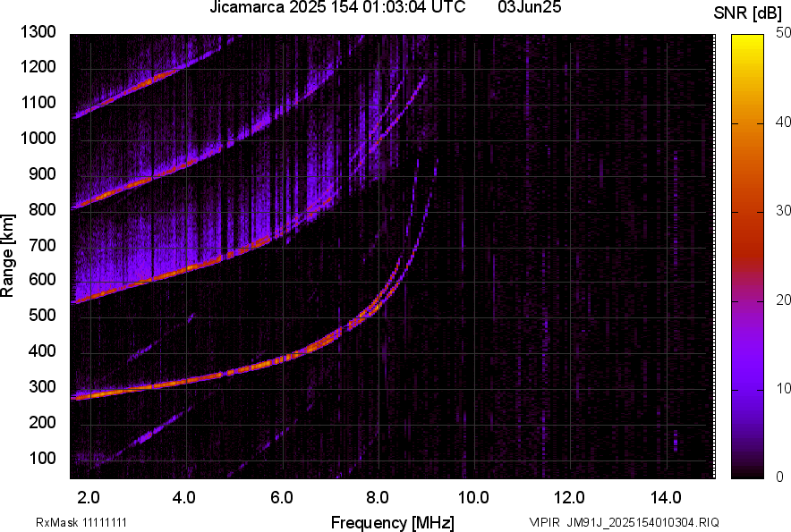Click the range tick label "900"

[x=42, y=173]
